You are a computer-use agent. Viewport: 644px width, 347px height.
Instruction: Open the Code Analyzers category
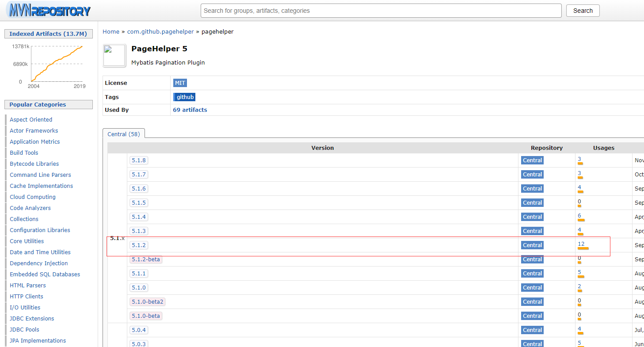pyautogui.click(x=30, y=208)
